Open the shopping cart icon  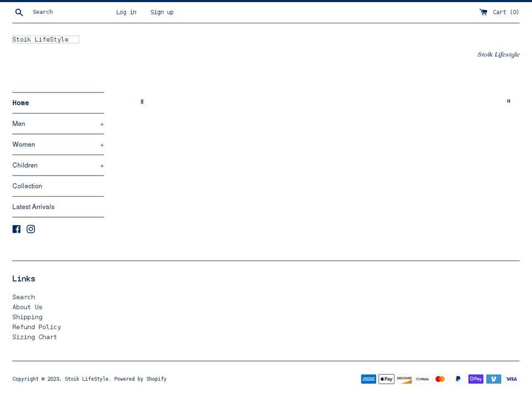pyautogui.click(x=483, y=12)
